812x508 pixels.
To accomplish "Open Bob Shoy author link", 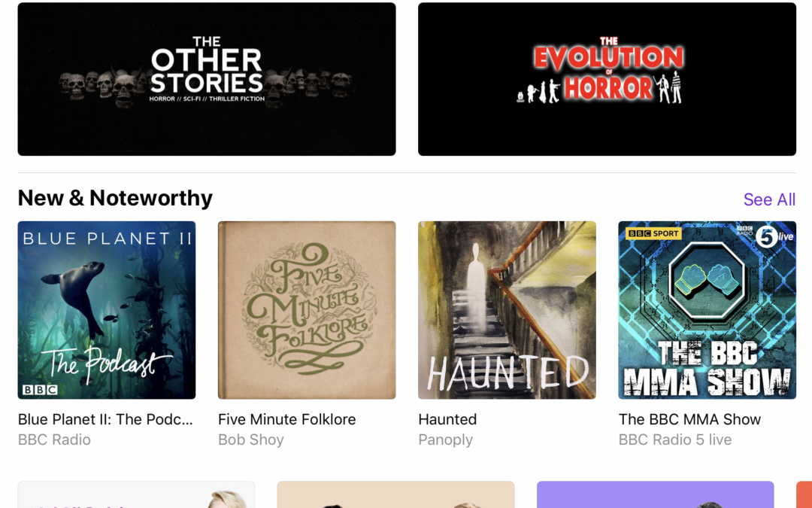I will 250,440.
